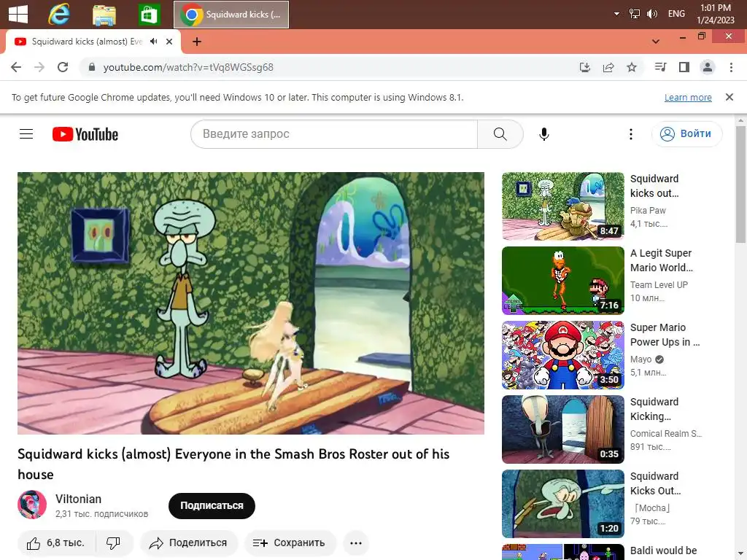The height and width of the screenshot is (560, 747).
Task: Open Chrome three-dot menu
Action: (x=731, y=67)
